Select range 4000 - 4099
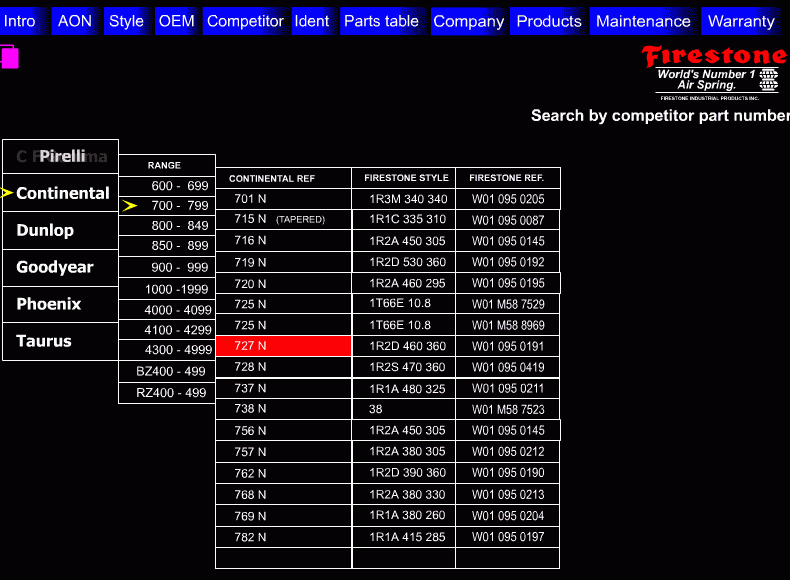 pyautogui.click(x=167, y=310)
